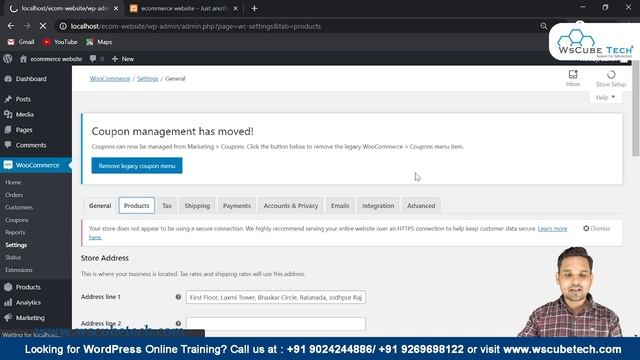
Task: Open WooCommerce Settings submenu item
Action: (x=16, y=245)
